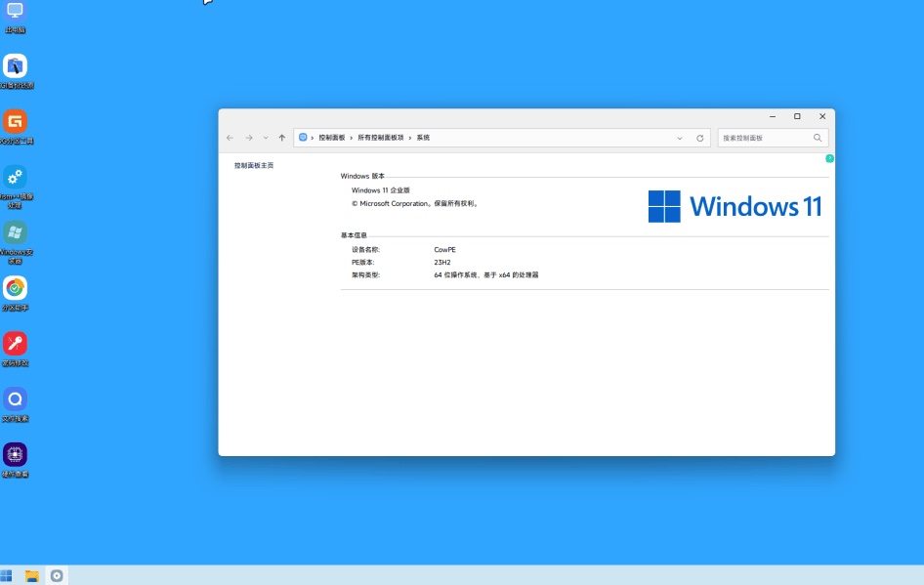Viewport: 924px width, 585px height.
Task: Open the 控制面板主页 link
Action: [x=254, y=166]
